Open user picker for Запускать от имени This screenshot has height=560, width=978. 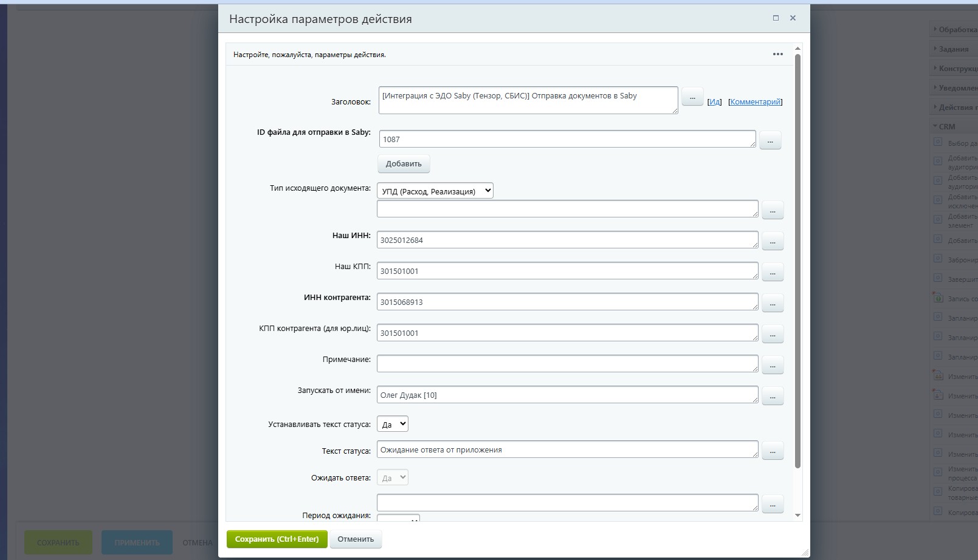tap(773, 396)
